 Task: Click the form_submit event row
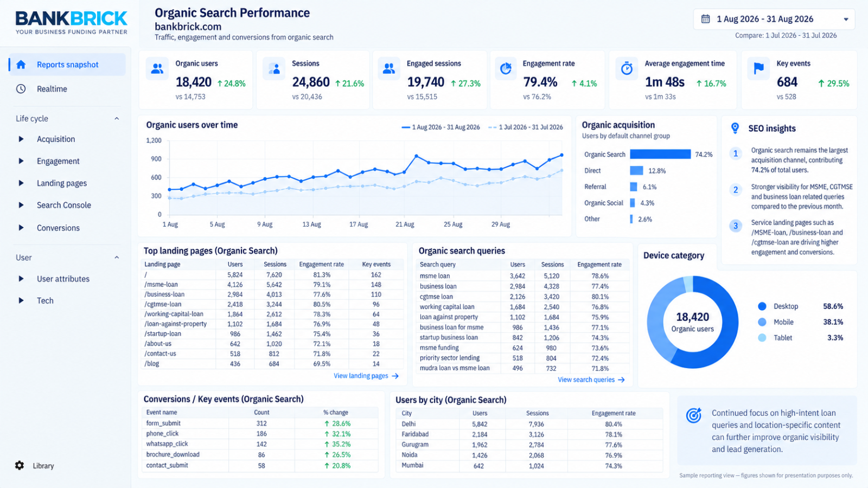[260, 423]
